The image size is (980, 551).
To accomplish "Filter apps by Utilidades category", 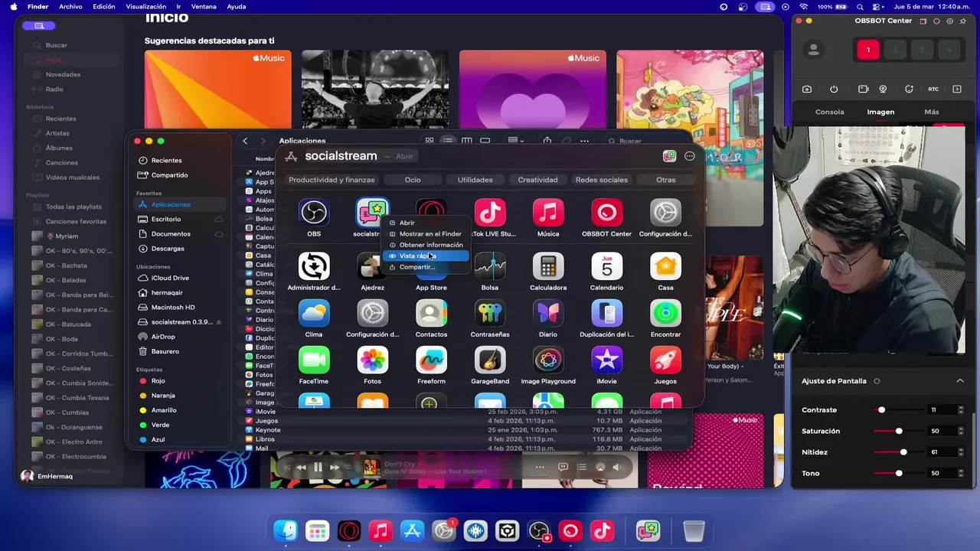I will click(475, 180).
